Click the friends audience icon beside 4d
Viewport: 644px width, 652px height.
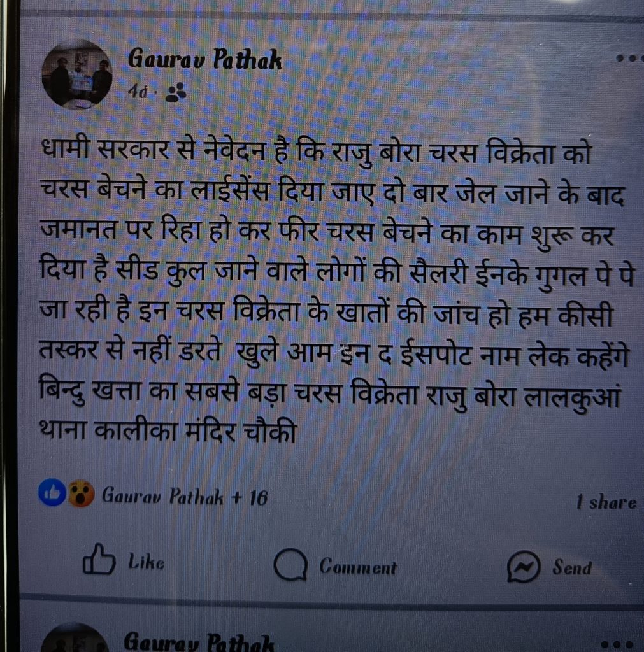tap(176, 92)
